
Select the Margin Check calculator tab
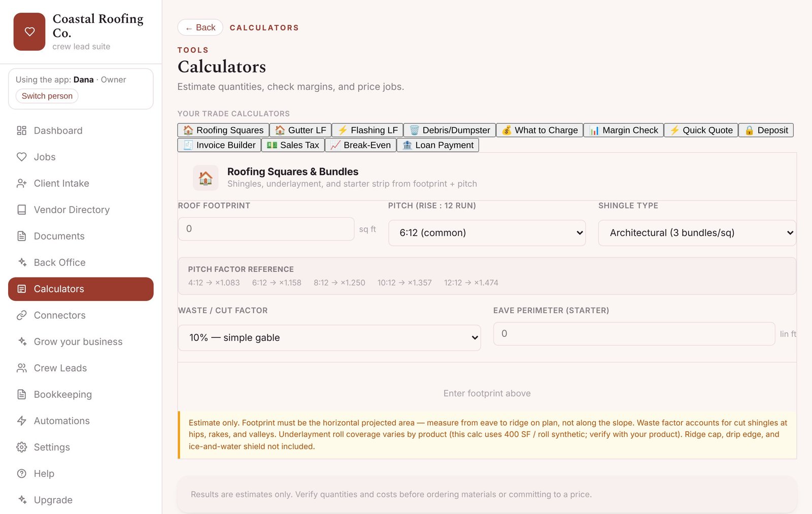pyautogui.click(x=624, y=130)
